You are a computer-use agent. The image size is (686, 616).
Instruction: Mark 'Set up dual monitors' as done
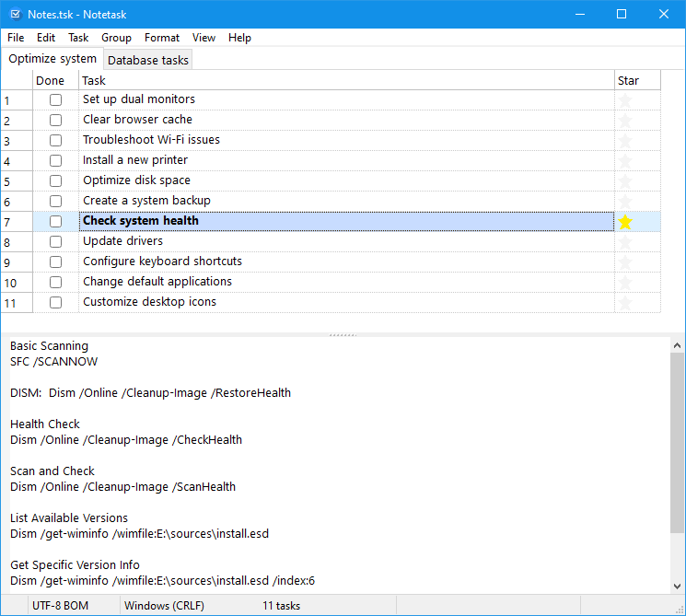[55, 99]
